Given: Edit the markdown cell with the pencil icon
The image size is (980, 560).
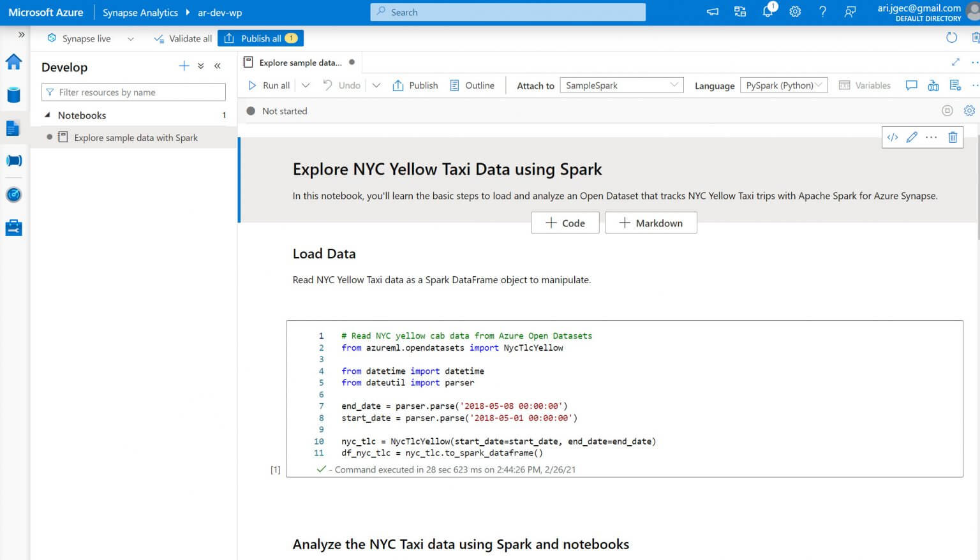Looking at the screenshot, I should coord(911,137).
